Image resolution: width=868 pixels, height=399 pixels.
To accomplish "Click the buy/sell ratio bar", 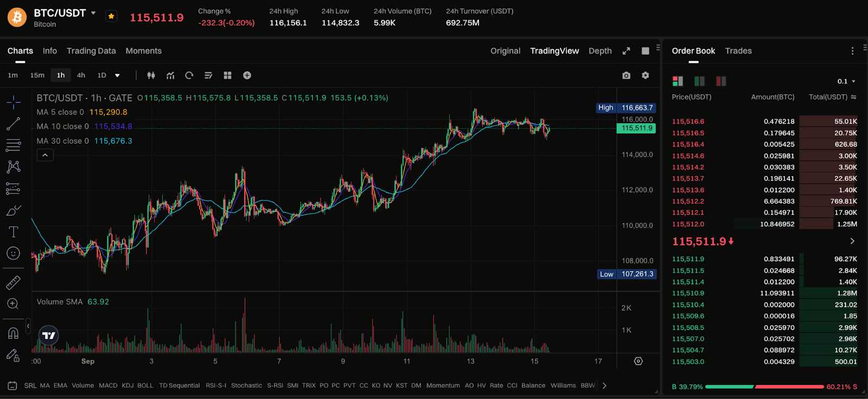I will 764,387.
